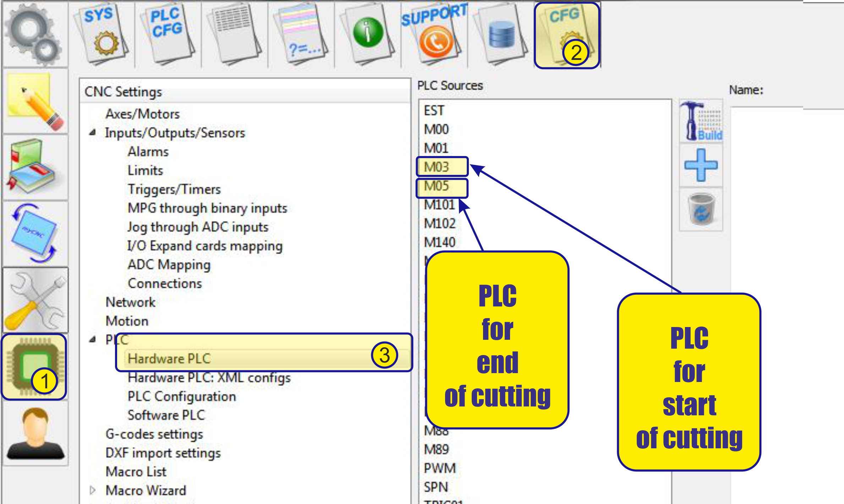Screen dimensions: 844x504
Task: Open the database icon in toolbar
Action: 501,35
